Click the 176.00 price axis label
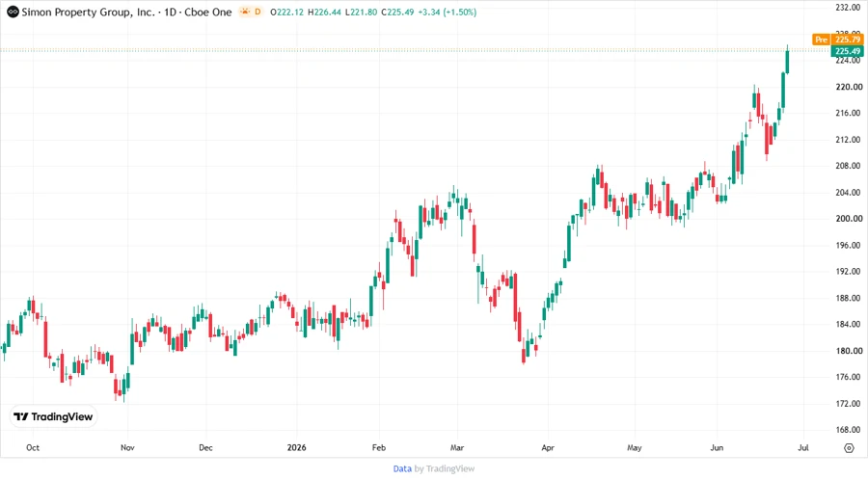This screenshot has height=480, width=868. pyautogui.click(x=849, y=377)
